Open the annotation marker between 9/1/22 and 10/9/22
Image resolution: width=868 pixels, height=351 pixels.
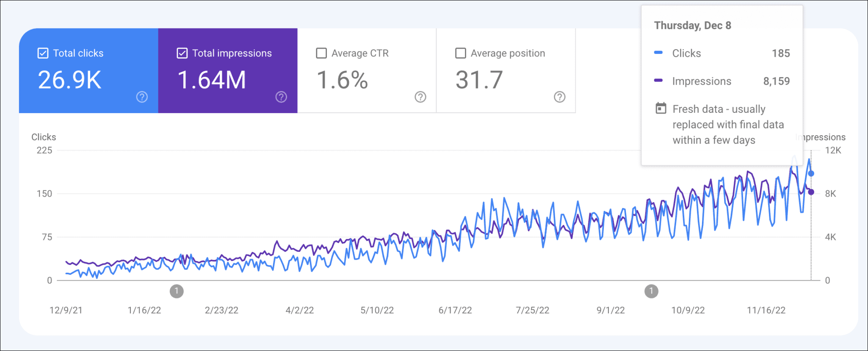[x=651, y=291]
